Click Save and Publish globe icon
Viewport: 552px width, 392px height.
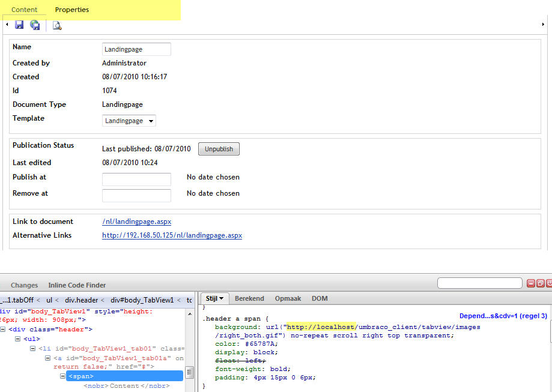click(x=35, y=25)
